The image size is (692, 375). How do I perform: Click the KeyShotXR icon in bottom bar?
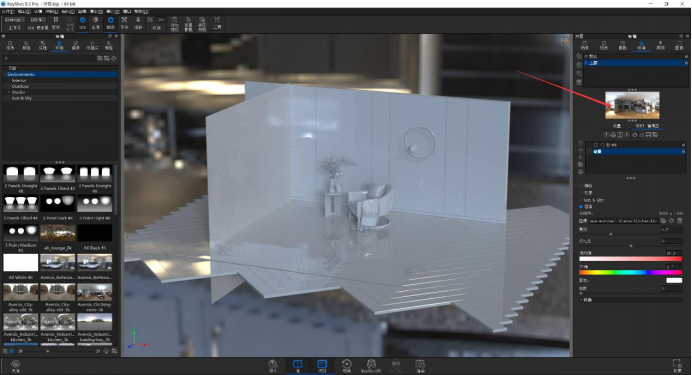pyautogui.click(x=371, y=365)
